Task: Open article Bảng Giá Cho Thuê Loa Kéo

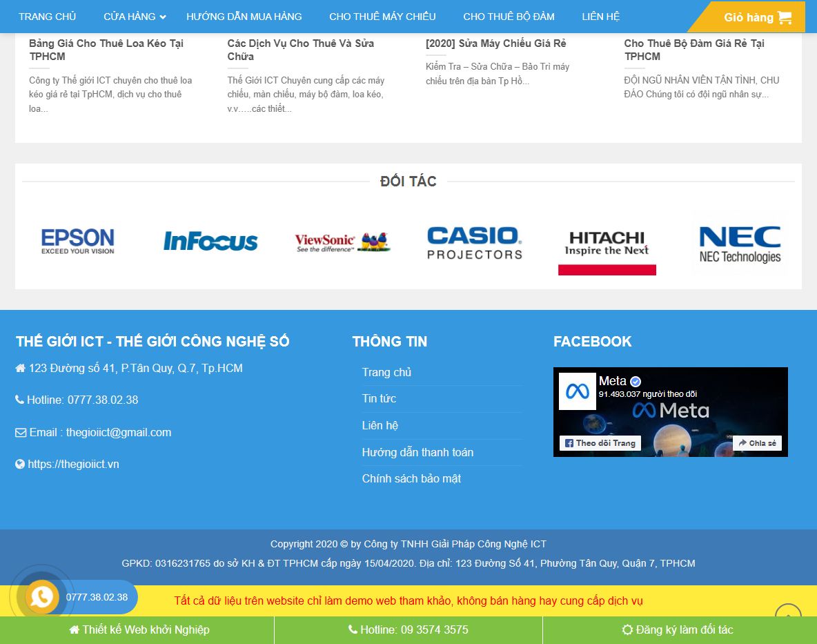Action: pyautogui.click(x=106, y=50)
